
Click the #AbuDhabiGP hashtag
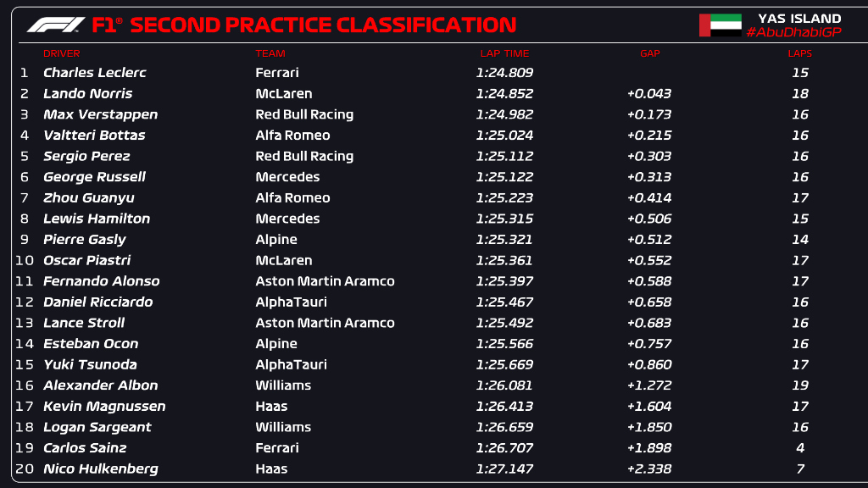793,32
